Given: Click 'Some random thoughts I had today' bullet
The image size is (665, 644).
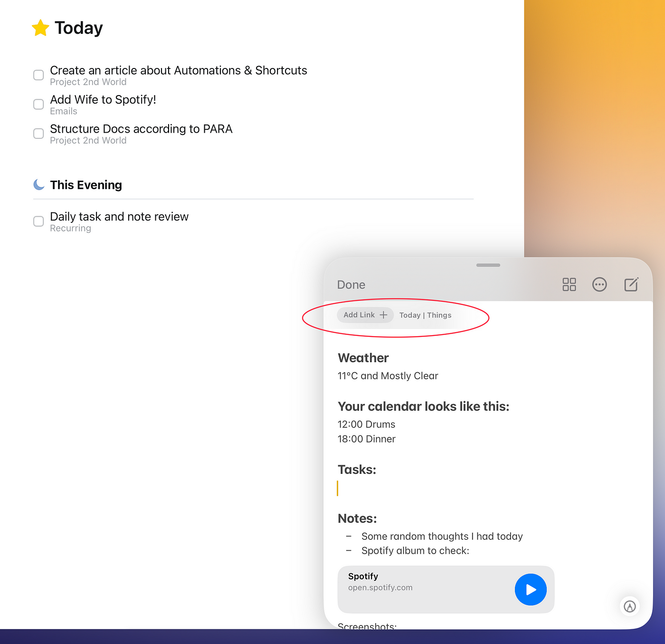Looking at the screenshot, I should 442,536.
